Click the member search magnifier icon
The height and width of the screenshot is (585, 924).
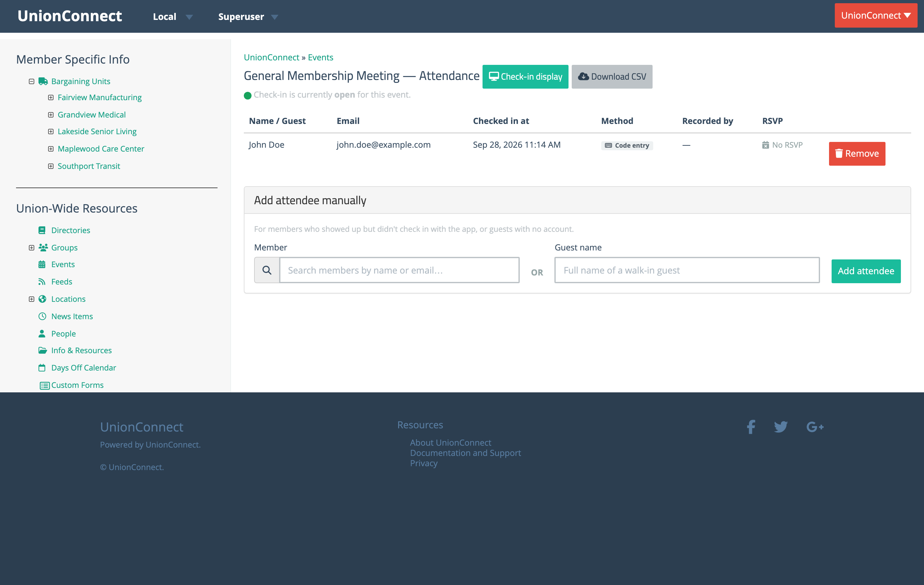pos(267,270)
